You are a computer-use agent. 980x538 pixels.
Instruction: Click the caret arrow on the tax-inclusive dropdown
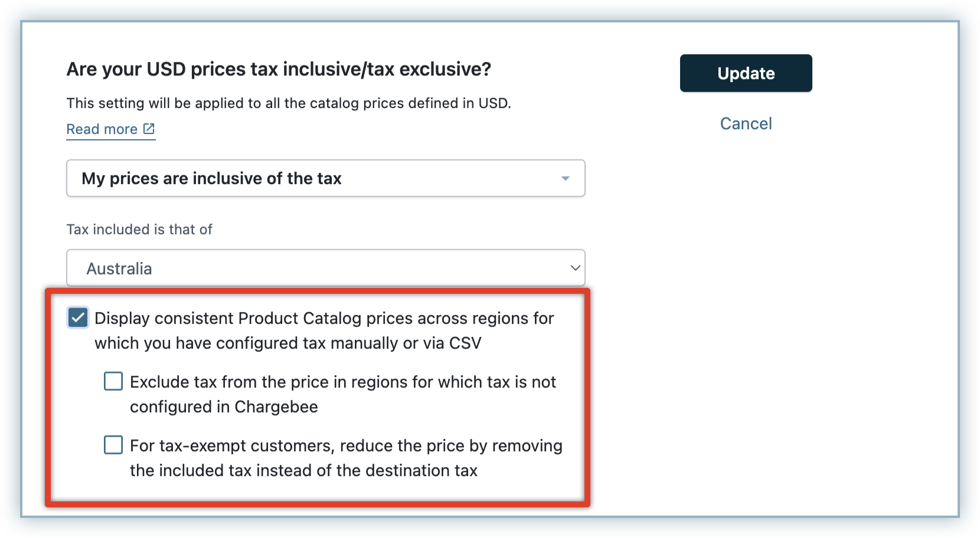565,178
